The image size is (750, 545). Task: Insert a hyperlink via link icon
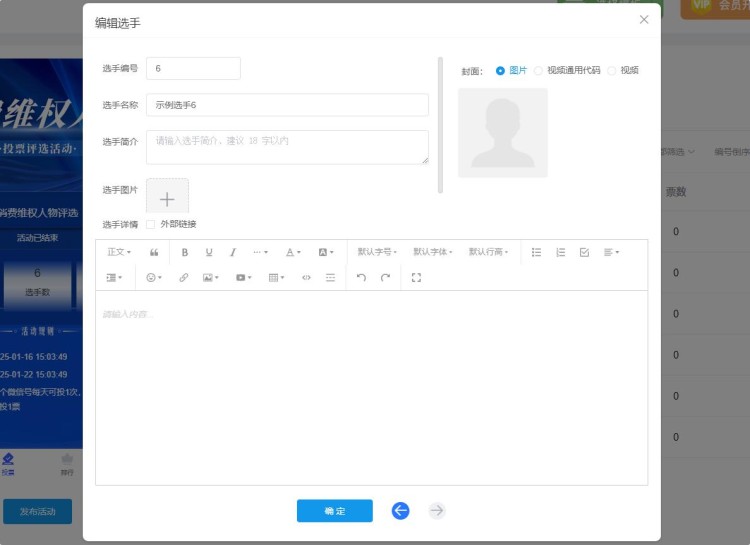coord(184,277)
